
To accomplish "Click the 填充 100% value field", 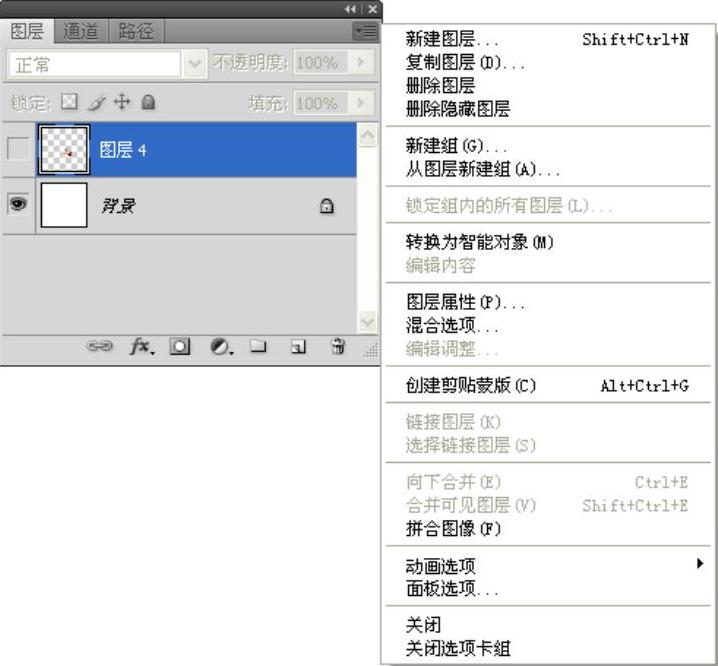I will click(320, 103).
